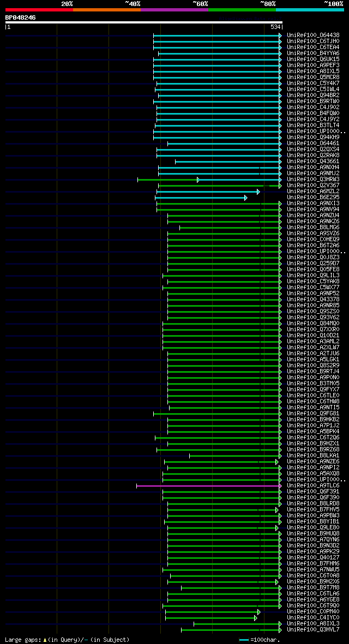Image resolution: width=349 pixels, height=644 pixels.
Task: Select the UniRef100_Q43378 label
Action: tap(313, 300)
